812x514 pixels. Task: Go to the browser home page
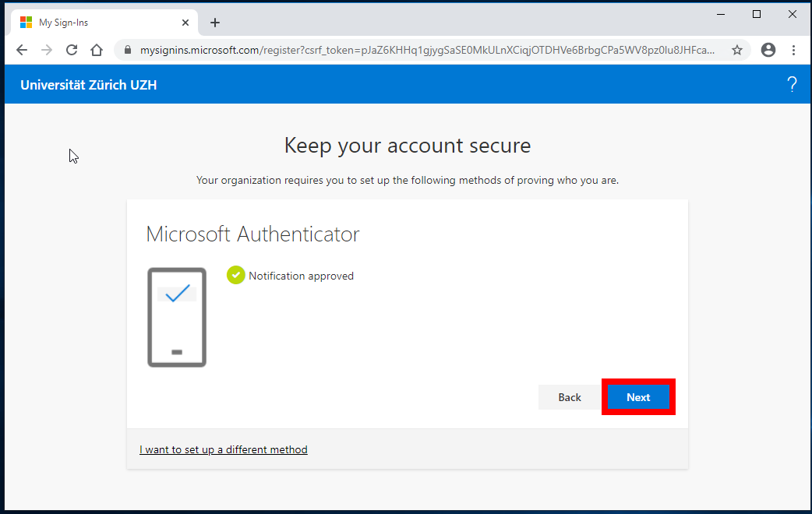point(97,50)
